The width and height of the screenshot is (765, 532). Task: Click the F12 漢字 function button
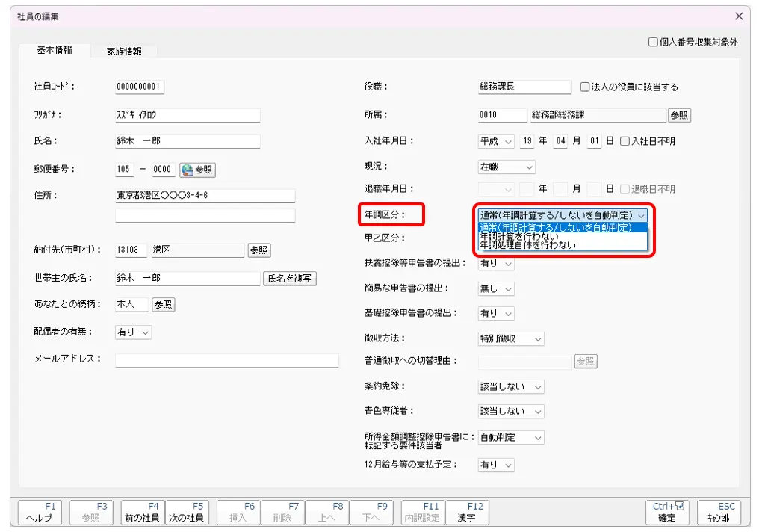pos(467,512)
